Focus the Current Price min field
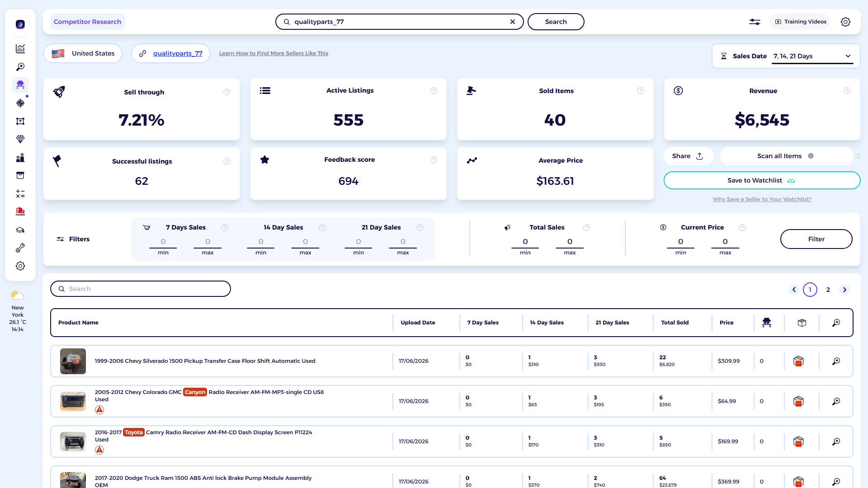The height and width of the screenshot is (488, 868). tap(680, 242)
